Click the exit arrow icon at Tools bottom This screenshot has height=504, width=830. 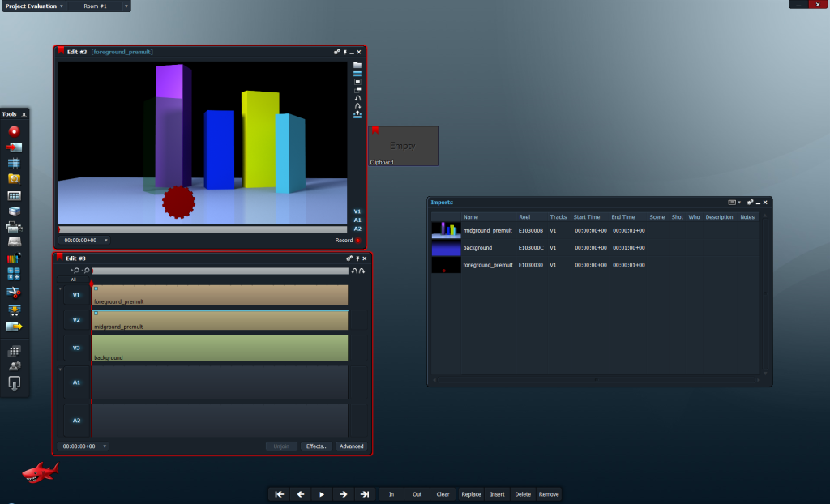coord(15,382)
